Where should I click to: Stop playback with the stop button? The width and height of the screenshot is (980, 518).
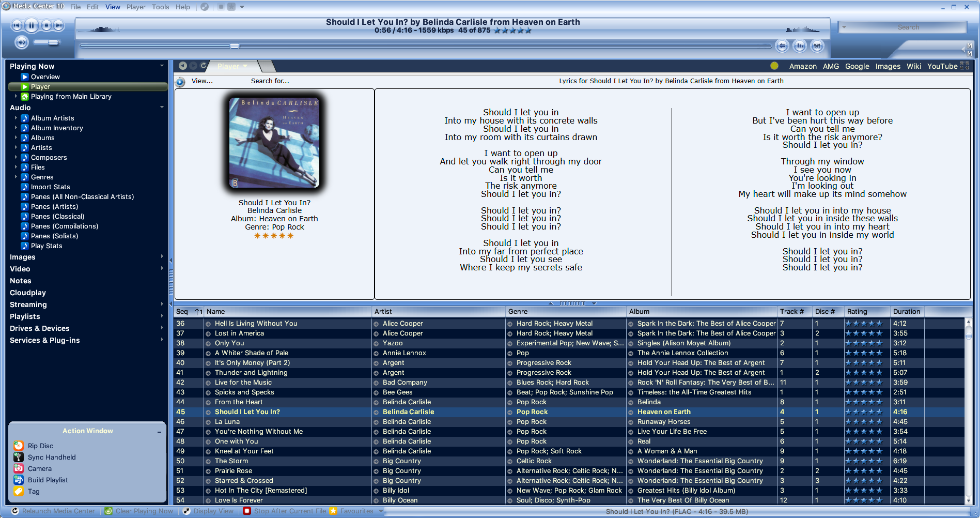(x=46, y=25)
